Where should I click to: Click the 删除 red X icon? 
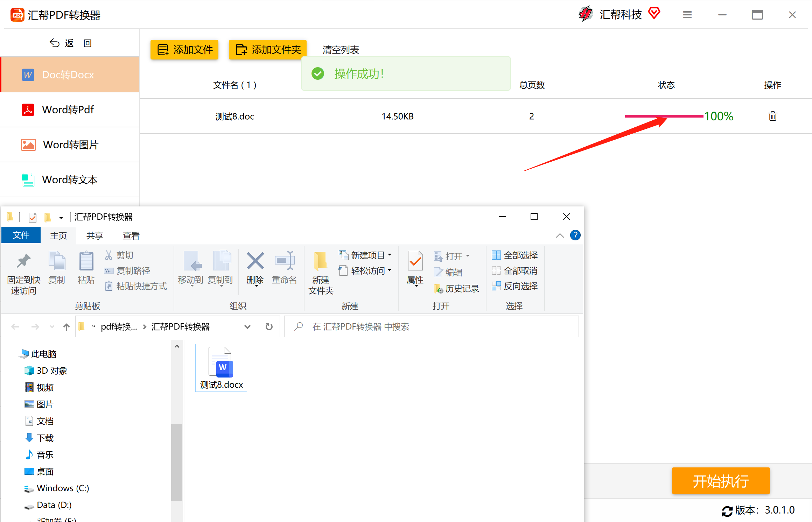pos(255,261)
